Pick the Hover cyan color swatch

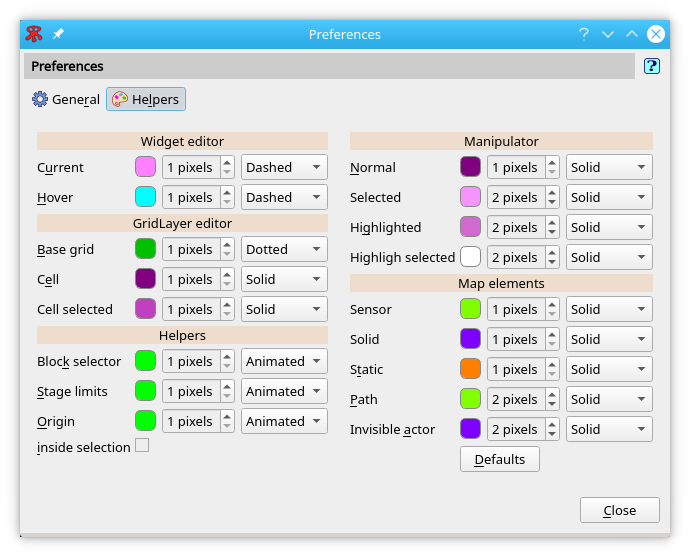click(x=145, y=197)
